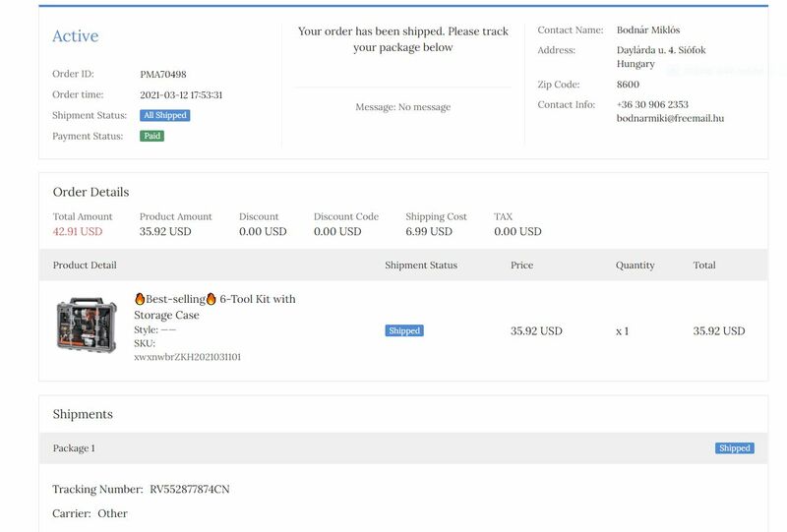Click the Shipped badge on Package 1

(x=734, y=448)
